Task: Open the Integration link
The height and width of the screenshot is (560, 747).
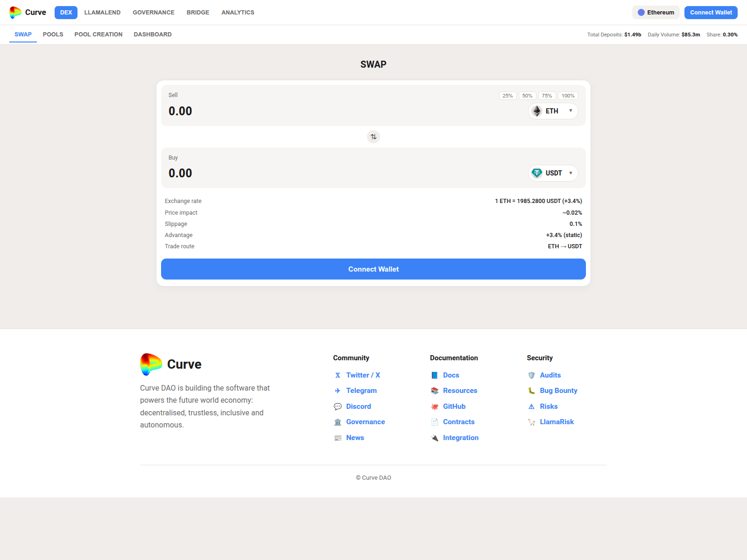Action: (x=461, y=438)
